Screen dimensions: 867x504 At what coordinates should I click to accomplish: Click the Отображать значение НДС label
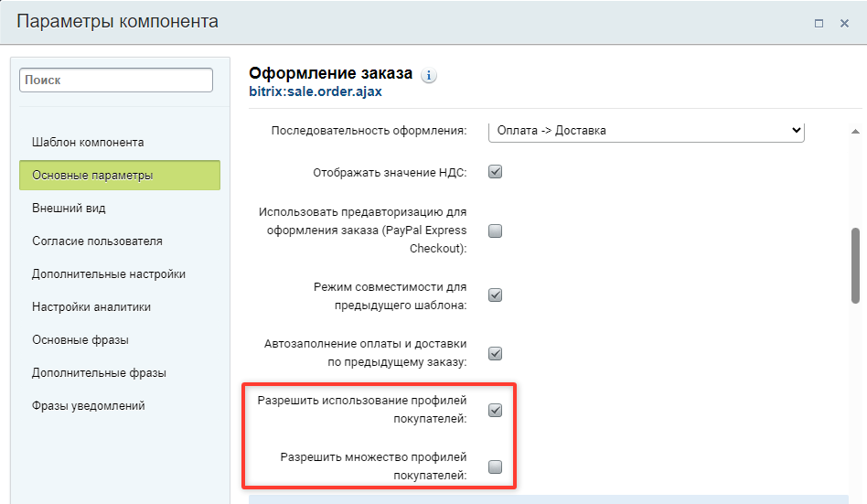tap(390, 173)
